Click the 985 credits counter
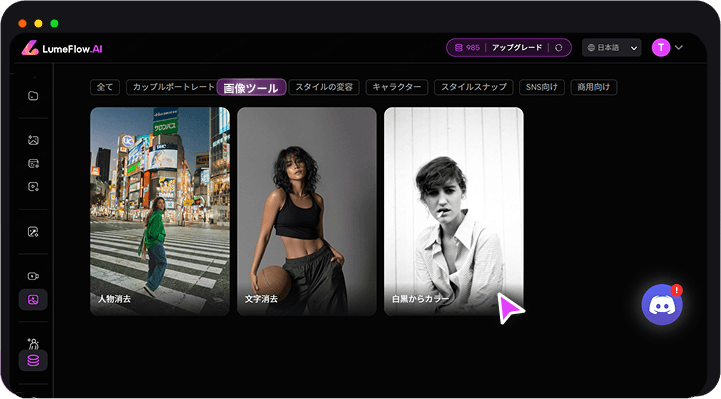721x399 pixels. coord(467,48)
